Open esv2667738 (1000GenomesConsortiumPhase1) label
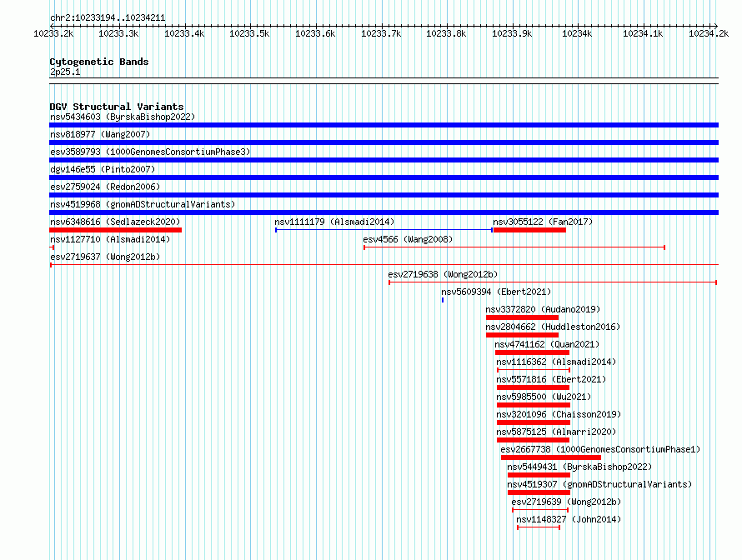Viewport: 742px width, 560px height. click(x=600, y=449)
